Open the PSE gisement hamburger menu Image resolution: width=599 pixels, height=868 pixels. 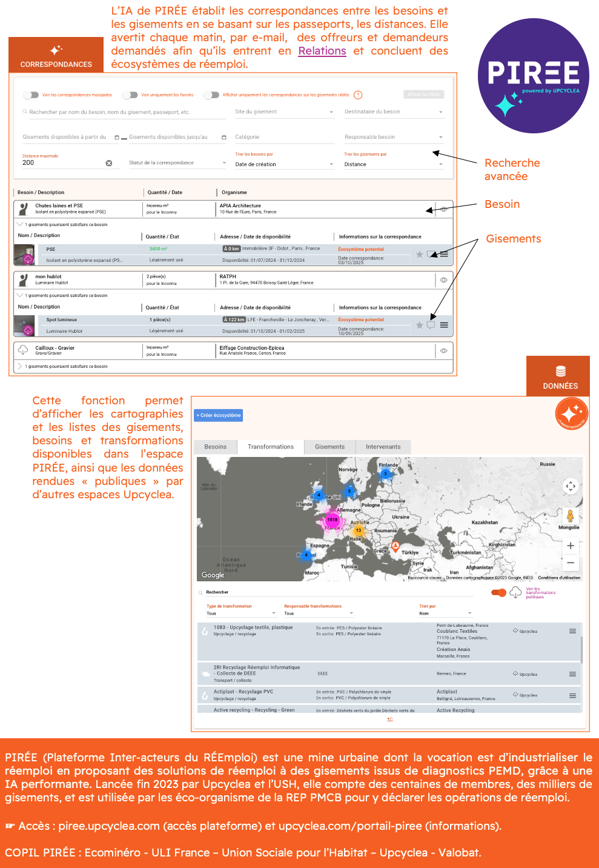point(444,254)
